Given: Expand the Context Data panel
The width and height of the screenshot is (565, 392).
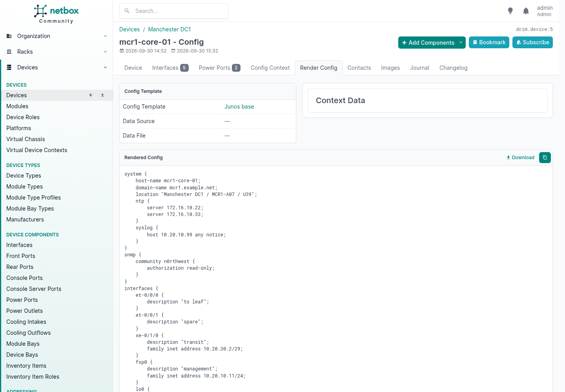Looking at the screenshot, I should coord(428,100).
